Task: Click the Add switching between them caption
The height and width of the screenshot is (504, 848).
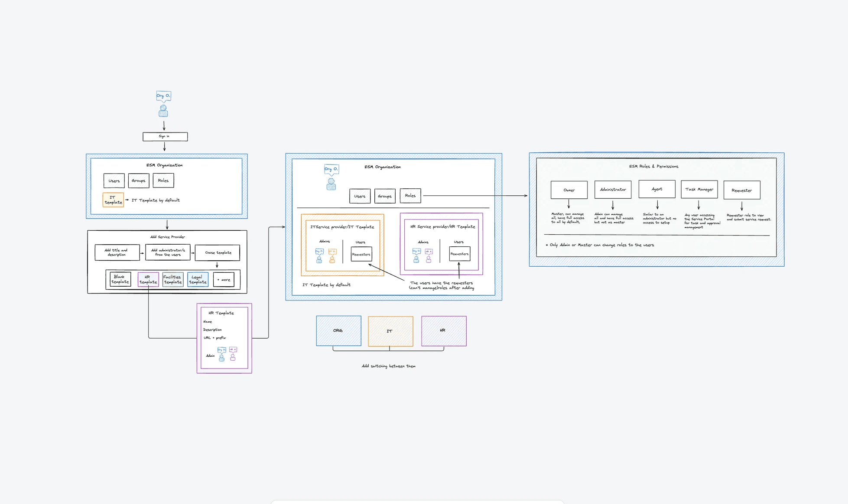Action: tap(388, 366)
